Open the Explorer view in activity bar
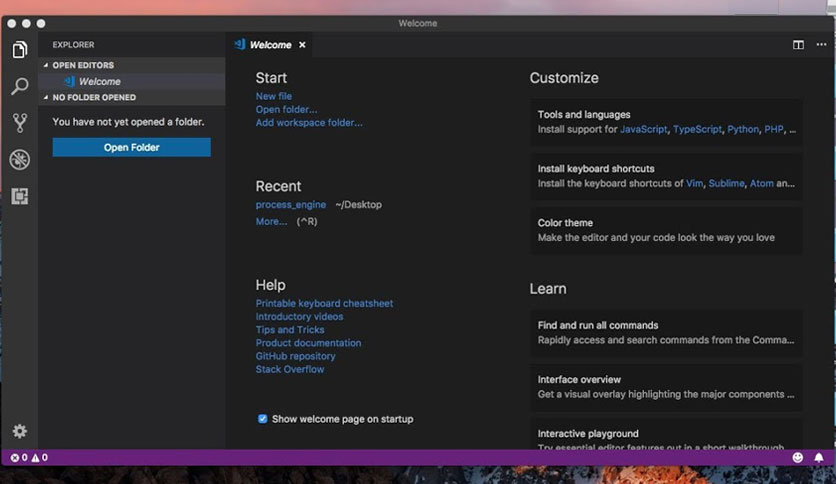The height and width of the screenshot is (484, 836). pos(20,50)
